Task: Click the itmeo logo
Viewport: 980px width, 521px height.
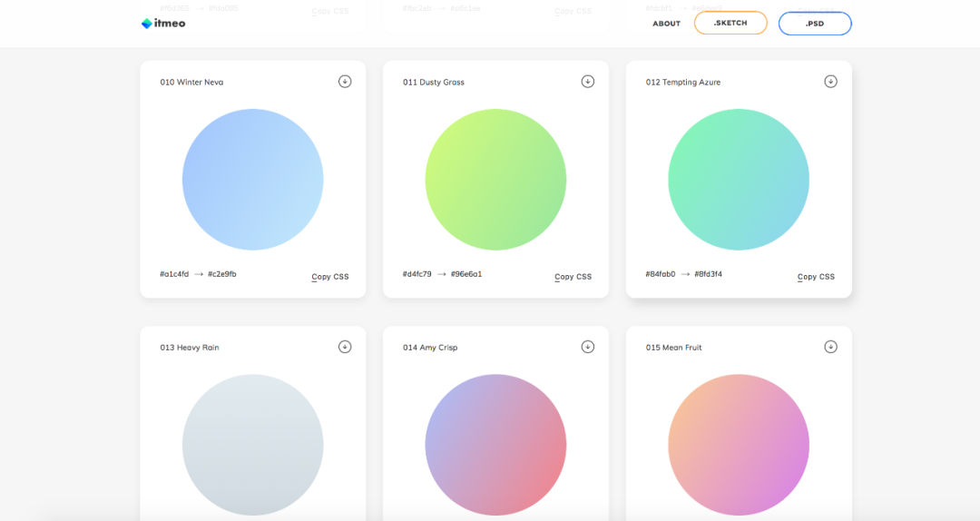Action: [163, 23]
